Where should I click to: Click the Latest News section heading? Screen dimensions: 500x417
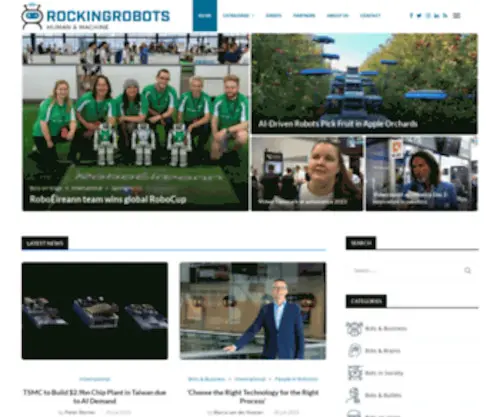pyautogui.click(x=45, y=243)
